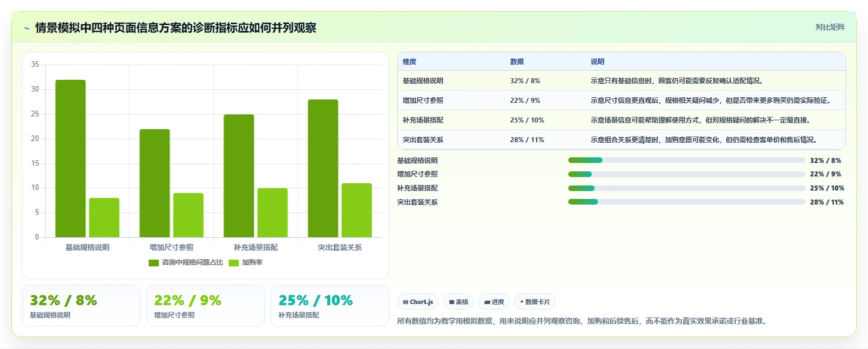Click the light green bar for 增加尺寸参照
868x349 pixels.
pos(188,215)
